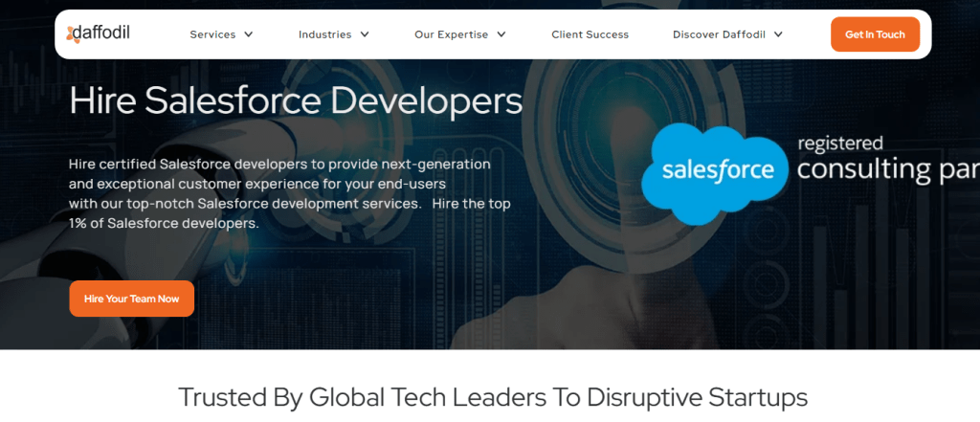Expand the Our Expertise chevron arrow
The width and height of the screenshot is (980, 422).
tap(501, 34)
